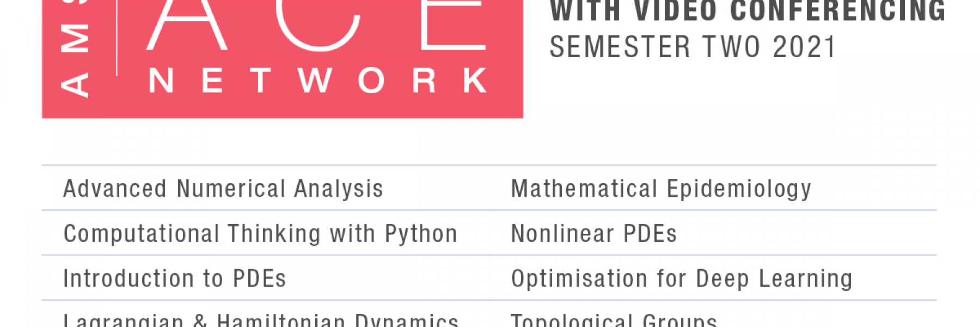Click the word Epidemiology in course list

coord(739,190)
